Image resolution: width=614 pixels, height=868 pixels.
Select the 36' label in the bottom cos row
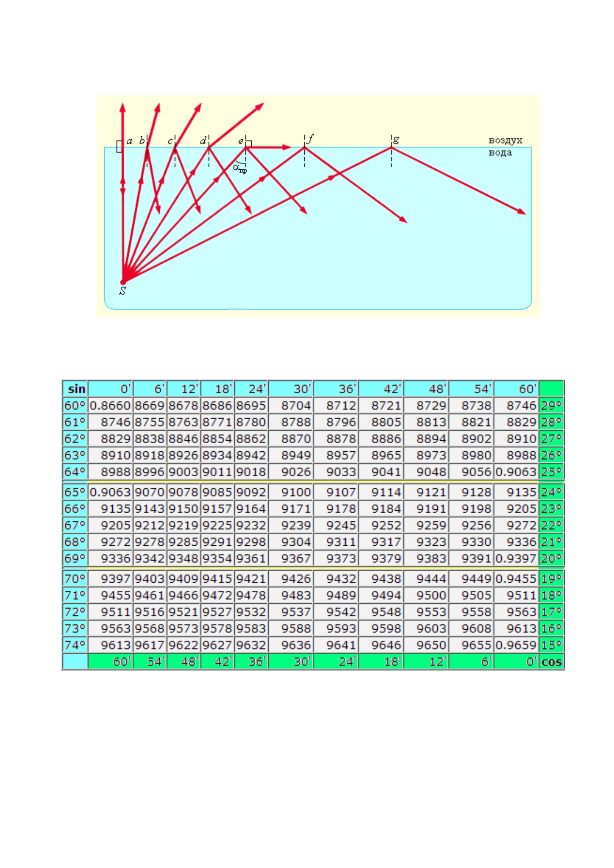click(251, 661)
